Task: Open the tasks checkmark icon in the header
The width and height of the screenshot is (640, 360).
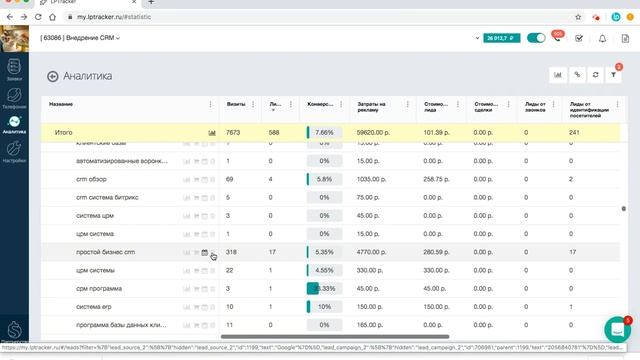Action: point(579,38)
